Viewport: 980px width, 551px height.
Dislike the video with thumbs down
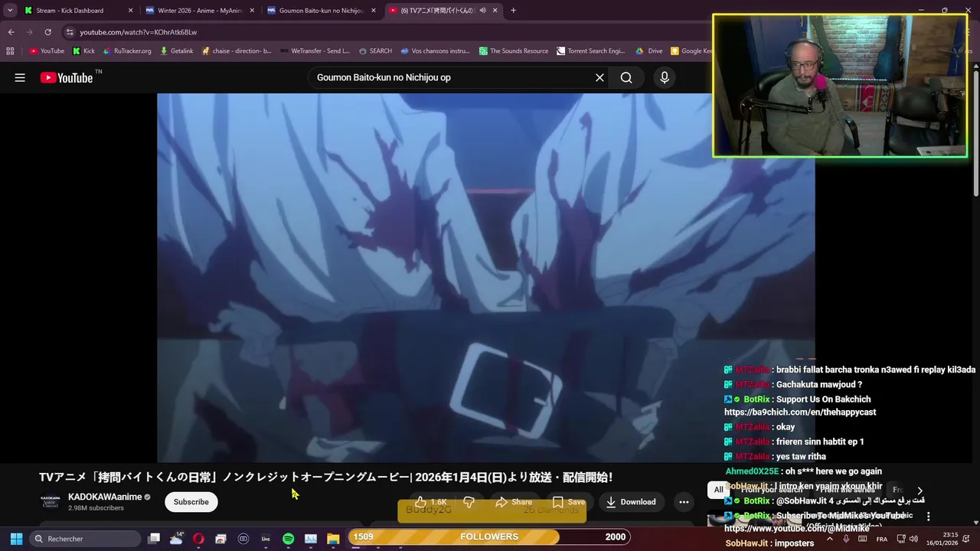(469, 502)
